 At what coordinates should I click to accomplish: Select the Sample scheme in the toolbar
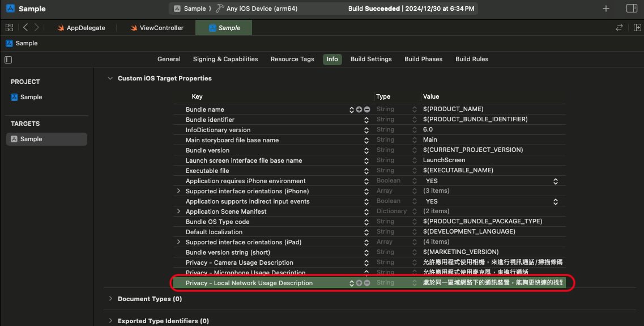point(190,9)
